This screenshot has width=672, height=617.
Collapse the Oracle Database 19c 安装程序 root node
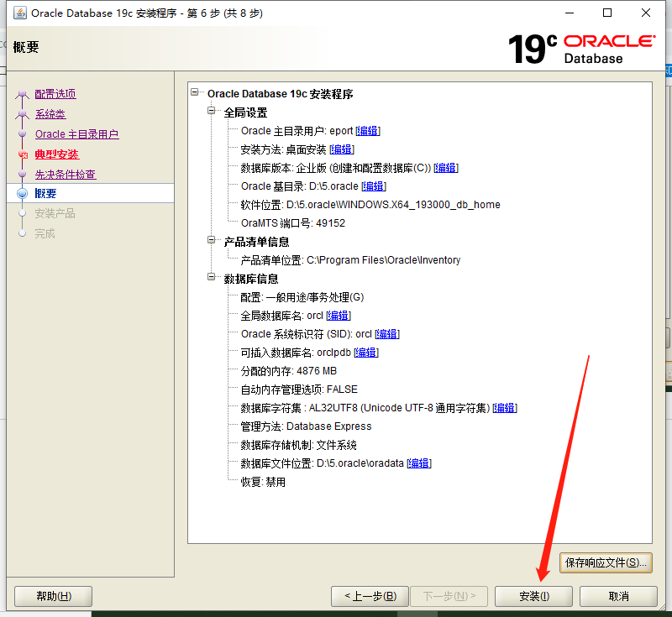coord(195,93)
